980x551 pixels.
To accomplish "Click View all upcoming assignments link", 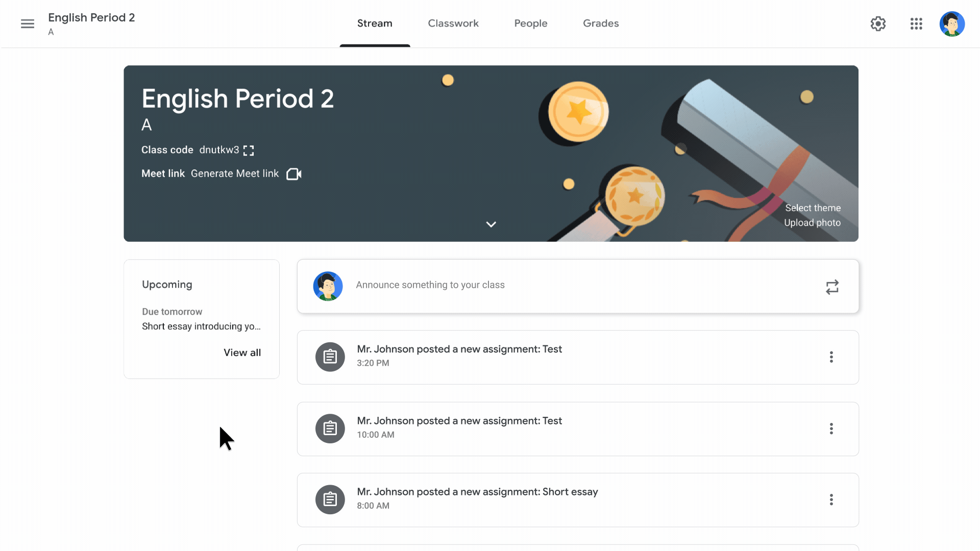I will pos(241,352).
